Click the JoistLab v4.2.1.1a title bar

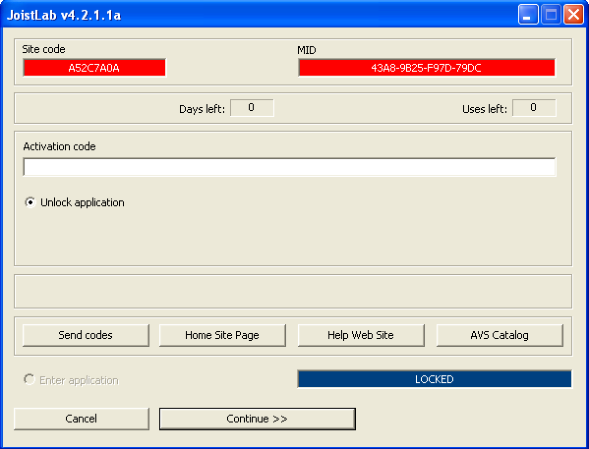click(259, 15)
